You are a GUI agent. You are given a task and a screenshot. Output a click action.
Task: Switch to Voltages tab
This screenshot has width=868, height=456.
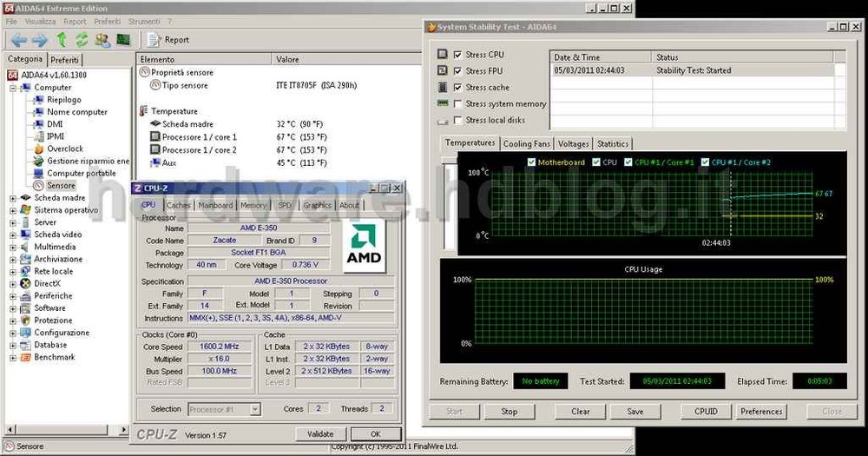[x=573, y=143]
